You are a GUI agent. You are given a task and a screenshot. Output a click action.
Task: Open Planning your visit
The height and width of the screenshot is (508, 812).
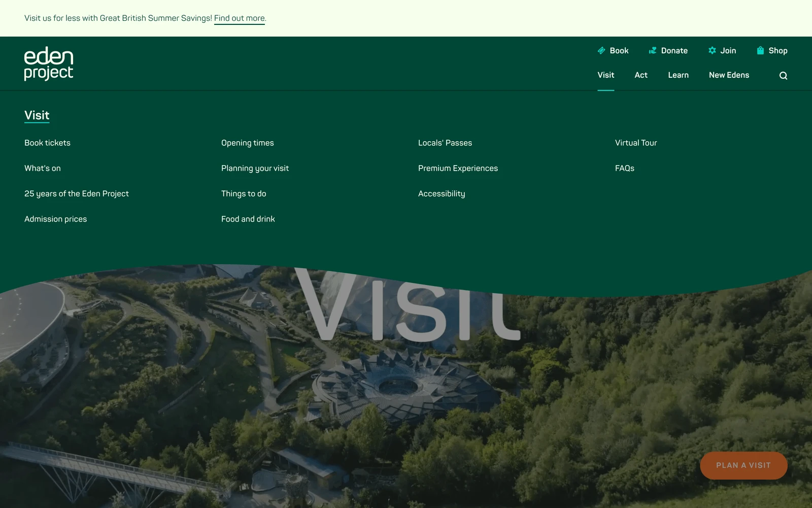tap(255, 168)
